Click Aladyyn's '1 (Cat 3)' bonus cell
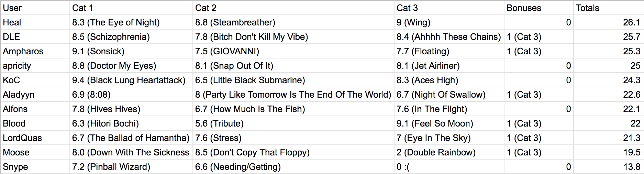The height and width of the screenshot is (174, 644). (x=538, y=94)
